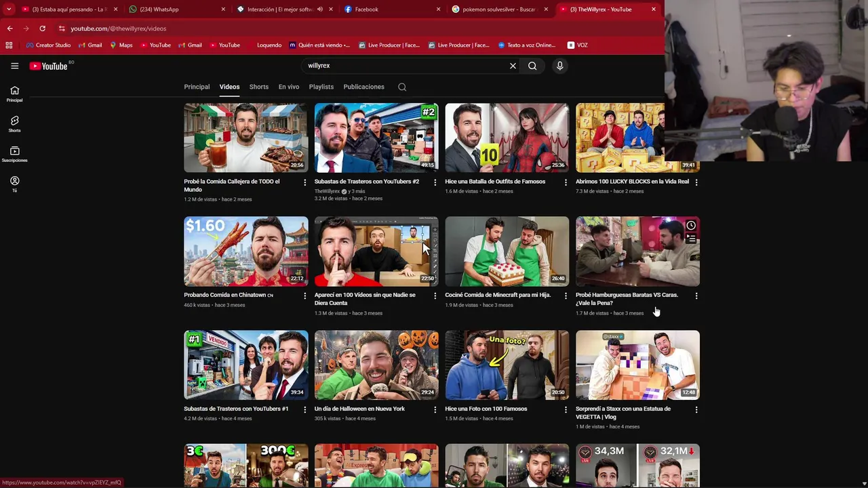Open Shorts in the left sidebar
Image resolution: width=868 pixels, height=488 pixels.
click(14, 124)
